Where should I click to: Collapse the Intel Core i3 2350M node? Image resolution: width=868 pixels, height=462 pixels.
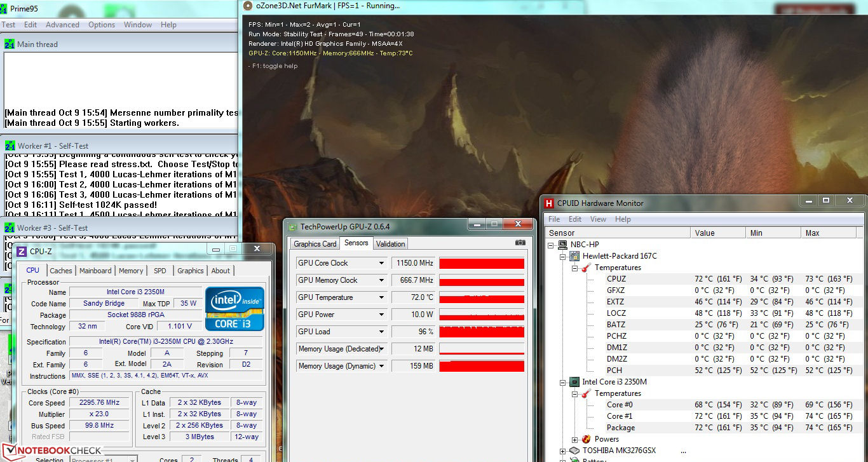pyautogui.click(x=563, y=383)
